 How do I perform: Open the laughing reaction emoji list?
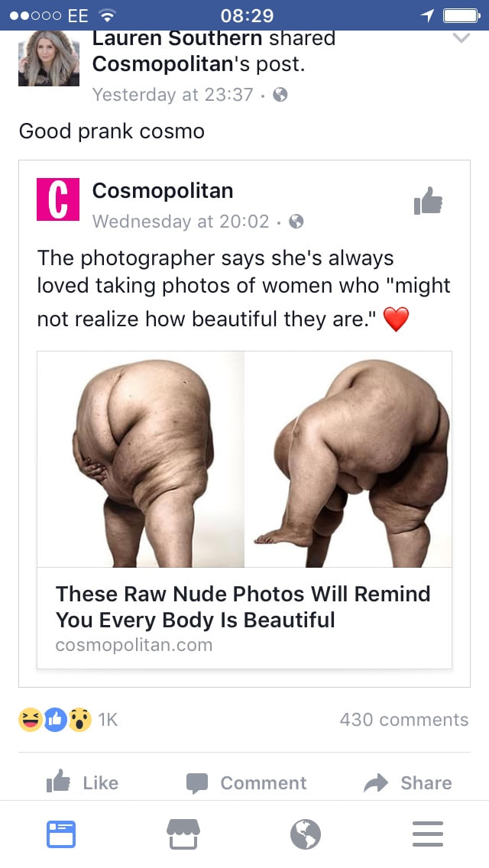(x=31, y=720)
